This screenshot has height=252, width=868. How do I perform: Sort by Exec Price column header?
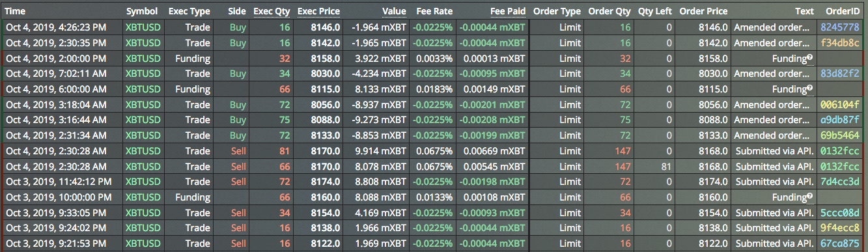(x=318, y=11)
